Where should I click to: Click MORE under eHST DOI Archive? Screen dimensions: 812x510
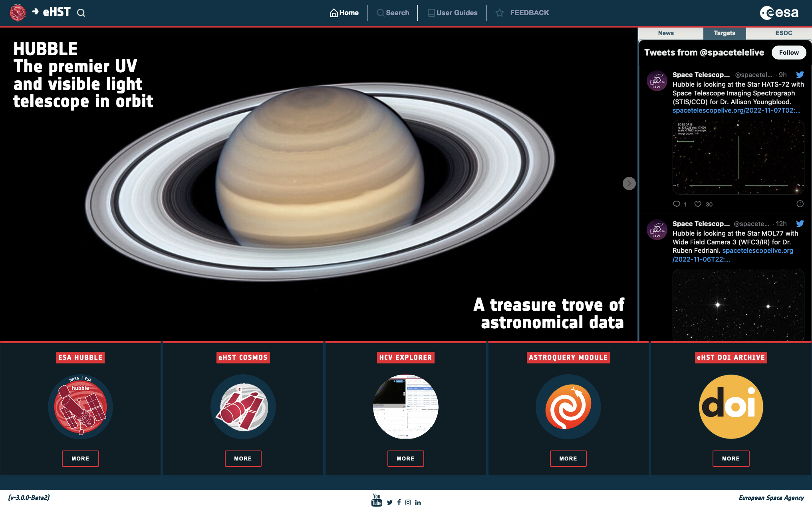point(731,458)
